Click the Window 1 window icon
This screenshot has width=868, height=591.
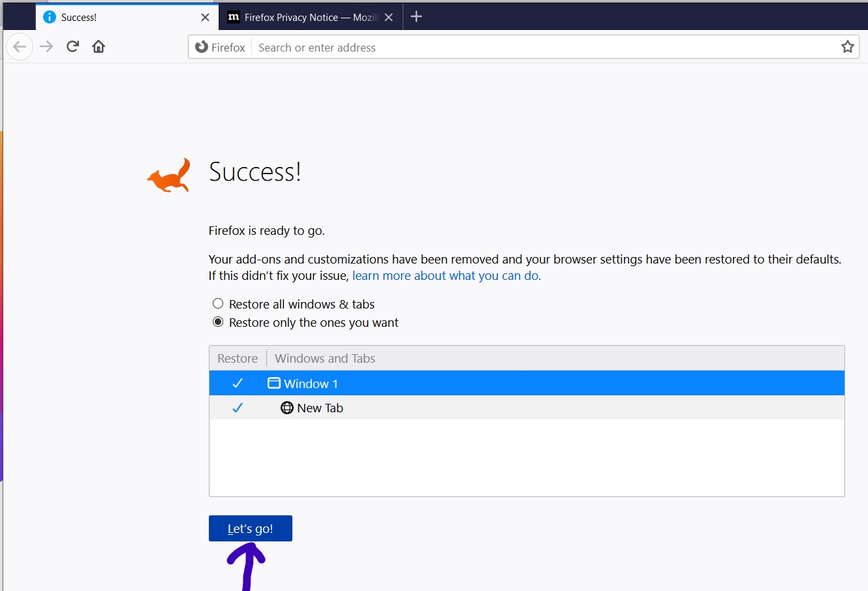(x=274, y=384)
